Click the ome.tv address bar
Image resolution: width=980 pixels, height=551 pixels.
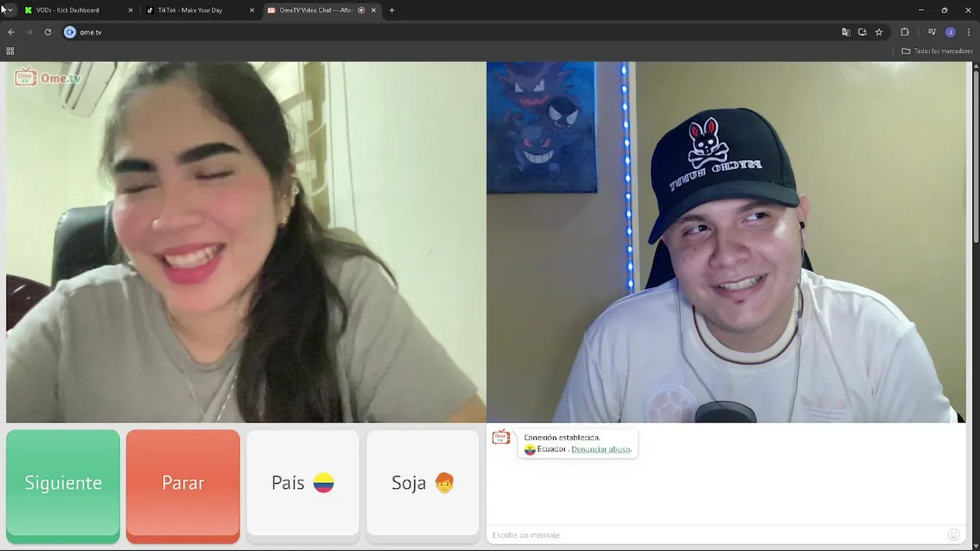[x=452, y=32]
